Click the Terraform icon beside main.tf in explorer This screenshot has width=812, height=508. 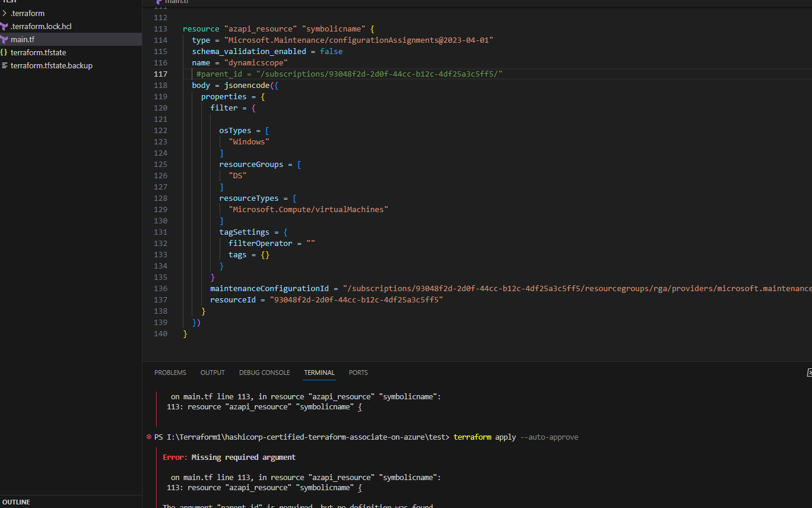[5, 39]
